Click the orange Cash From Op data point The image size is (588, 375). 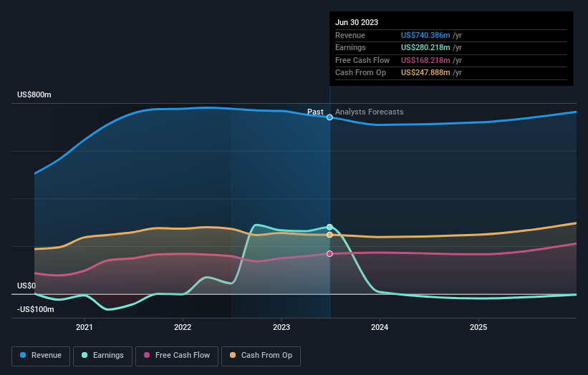329,235
